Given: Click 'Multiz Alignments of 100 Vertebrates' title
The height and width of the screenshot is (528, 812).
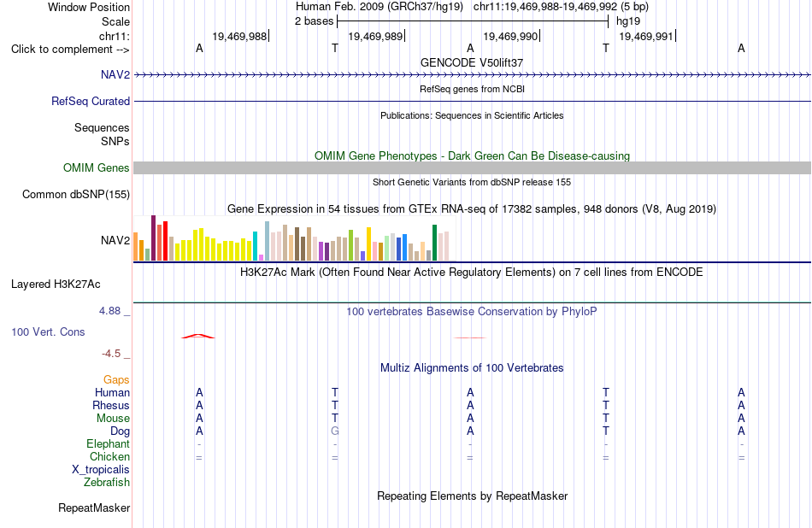Looking at the screenshot, I should (472, 368).
